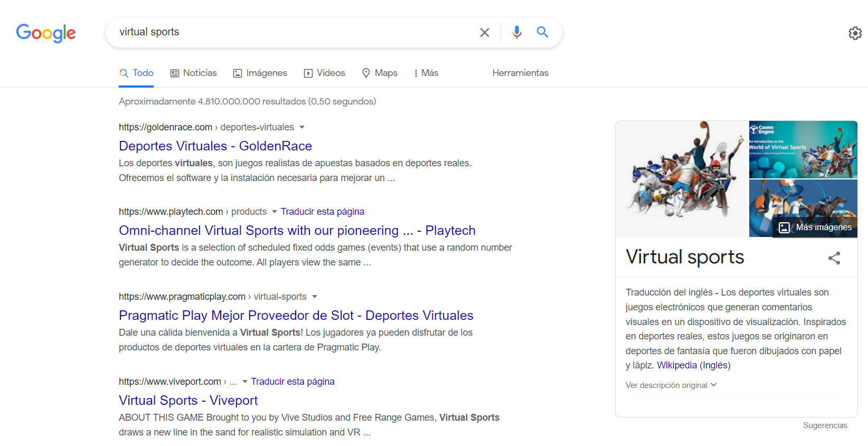Clear the search box with the X icon
Viewport: 868px width, 446px height.
484,32
